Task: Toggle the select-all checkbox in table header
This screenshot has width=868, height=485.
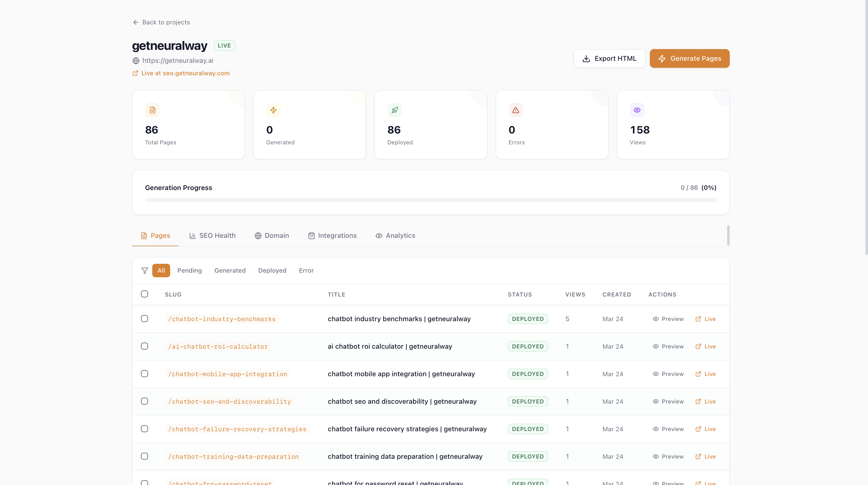Action: (144, 294)
